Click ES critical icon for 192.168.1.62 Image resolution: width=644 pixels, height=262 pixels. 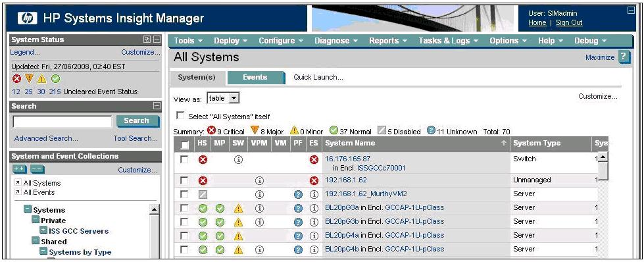pos(314,180)
